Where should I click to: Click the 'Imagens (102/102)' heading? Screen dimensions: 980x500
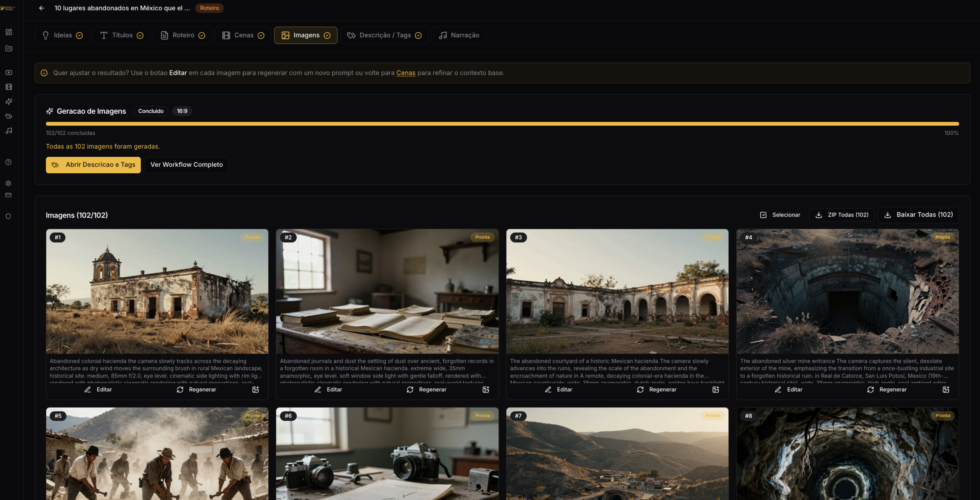pos(77,215)
